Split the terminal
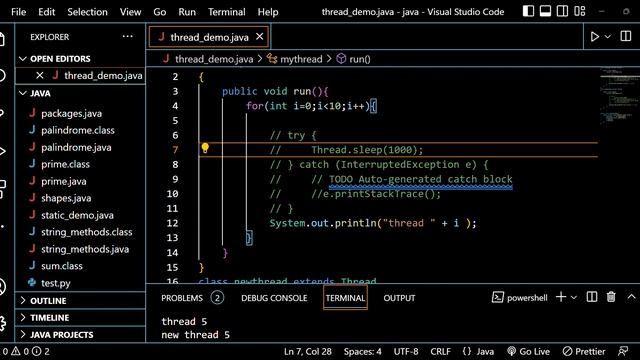 (x=592, y=297)
